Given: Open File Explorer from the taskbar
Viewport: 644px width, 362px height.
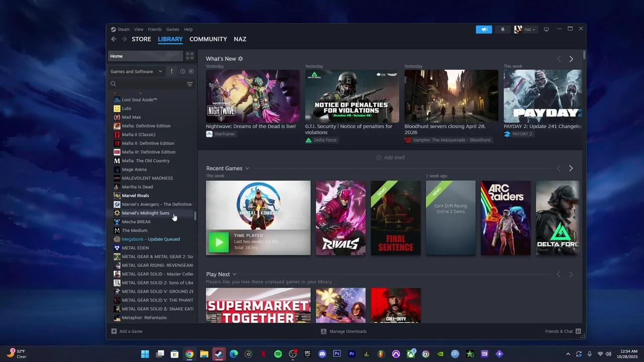Looking at the screenshot, I should point(204,354).
